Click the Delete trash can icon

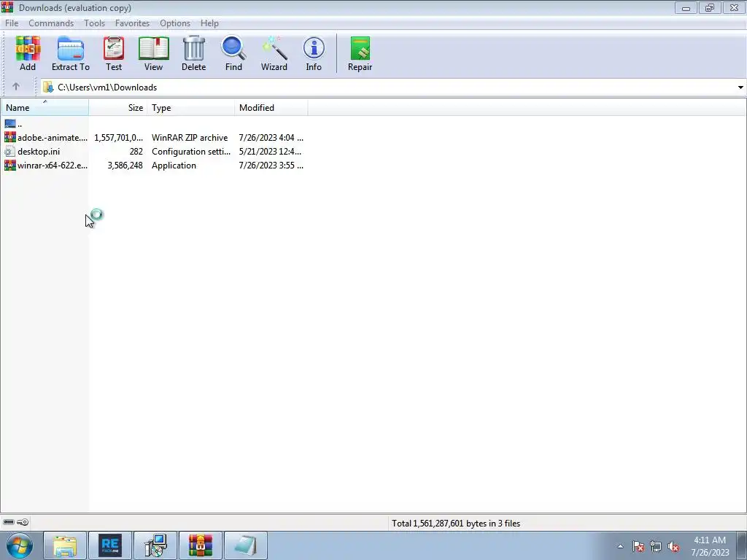coord(193,53)
